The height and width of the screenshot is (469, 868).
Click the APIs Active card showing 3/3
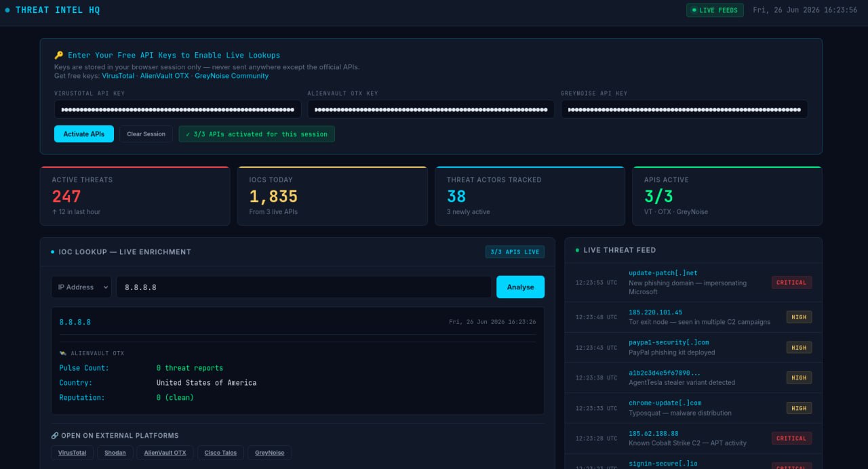click(727, 196)
